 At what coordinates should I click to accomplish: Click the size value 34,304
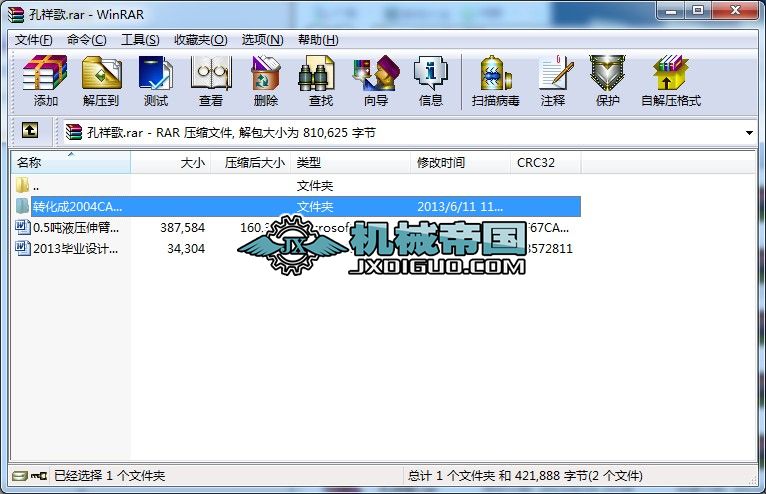click(x=186, y=248)
